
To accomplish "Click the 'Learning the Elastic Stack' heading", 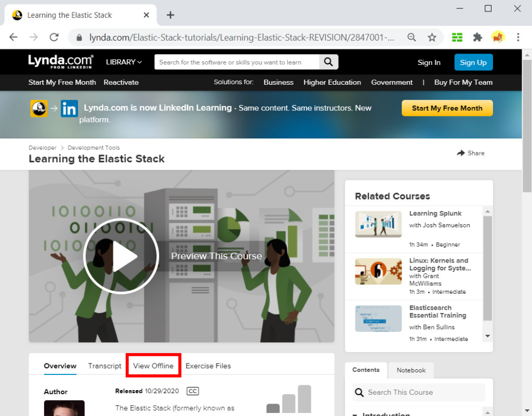I will click(97, 159).
